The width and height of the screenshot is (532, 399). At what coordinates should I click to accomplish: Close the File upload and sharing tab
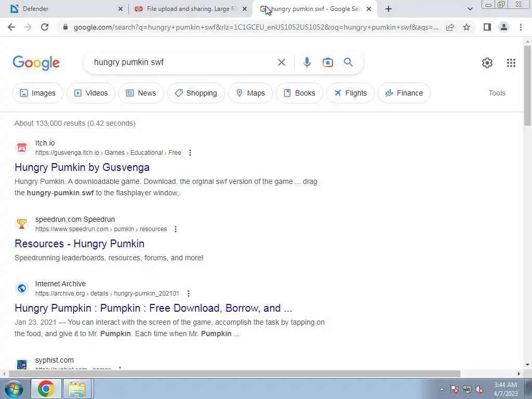pos(245,9)
